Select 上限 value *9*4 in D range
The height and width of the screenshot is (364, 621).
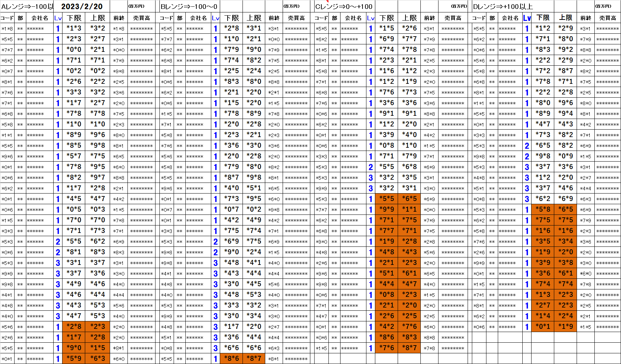click(x=565, y=113)
